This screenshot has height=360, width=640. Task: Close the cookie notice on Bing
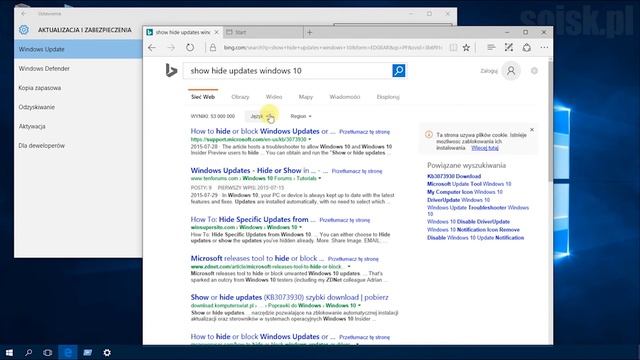pyautogui.click(x=531, y=130)
